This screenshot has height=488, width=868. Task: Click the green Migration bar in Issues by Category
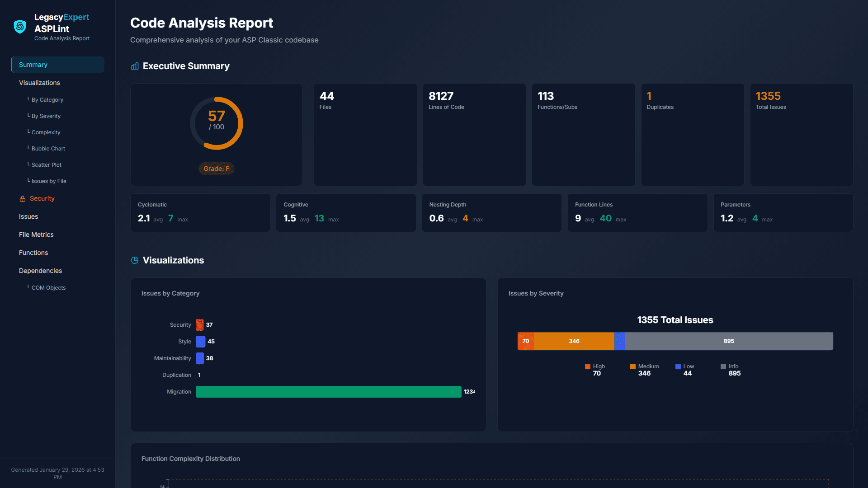pyautogui.click(x=329, y=392)
